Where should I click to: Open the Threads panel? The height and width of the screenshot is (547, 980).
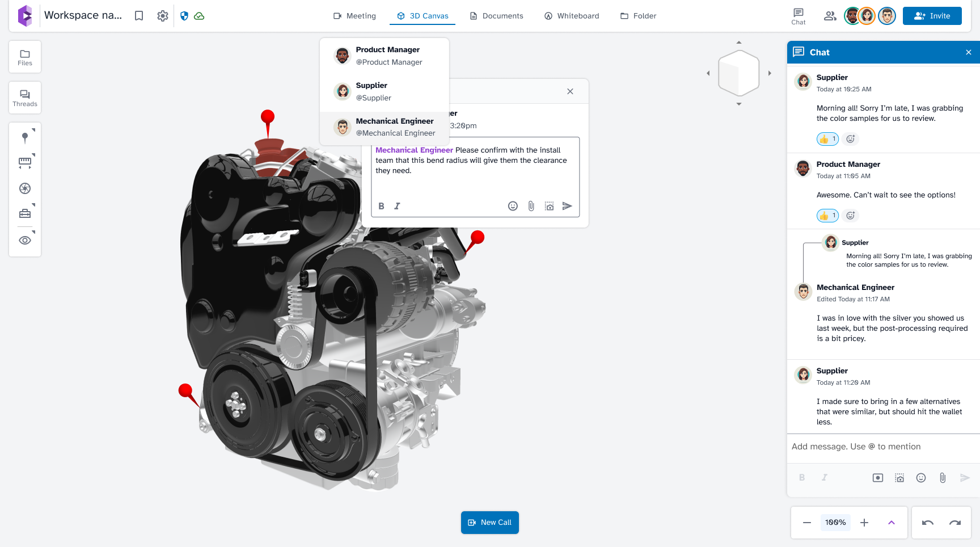pos(25,98)
